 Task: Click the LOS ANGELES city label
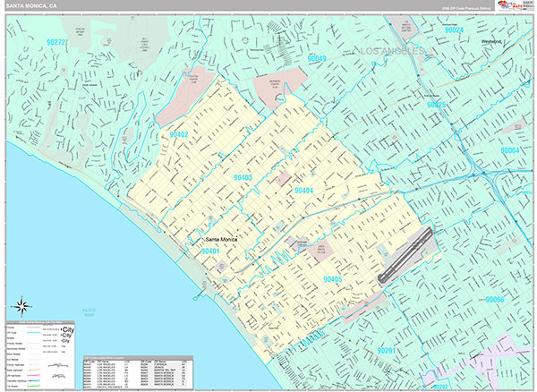point(393,51)
